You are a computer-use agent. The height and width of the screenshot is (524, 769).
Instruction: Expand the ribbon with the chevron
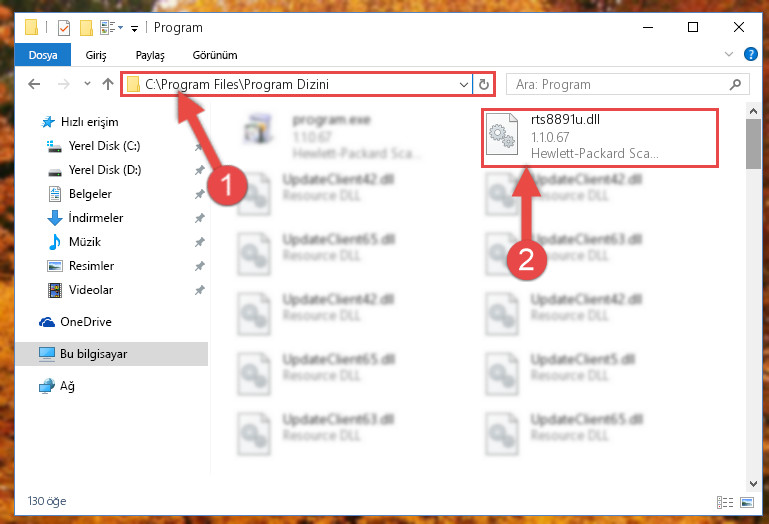click(x=729, y=54)
